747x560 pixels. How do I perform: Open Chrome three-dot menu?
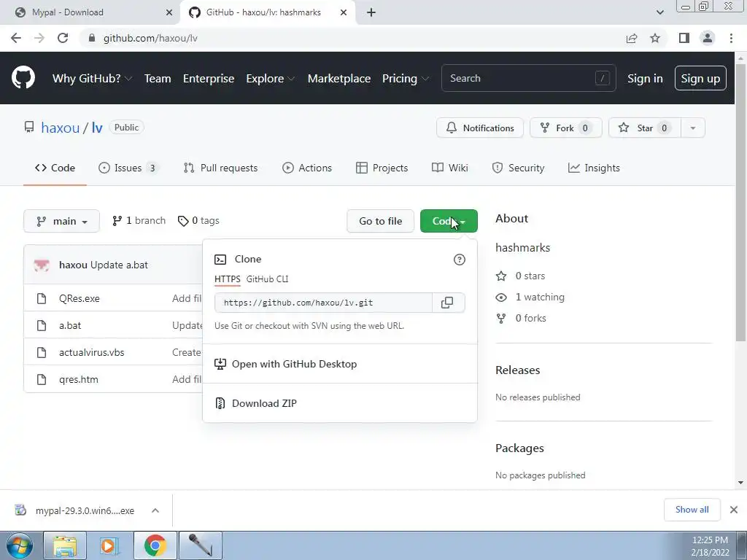pyautogui.click(x=731, y=38)
